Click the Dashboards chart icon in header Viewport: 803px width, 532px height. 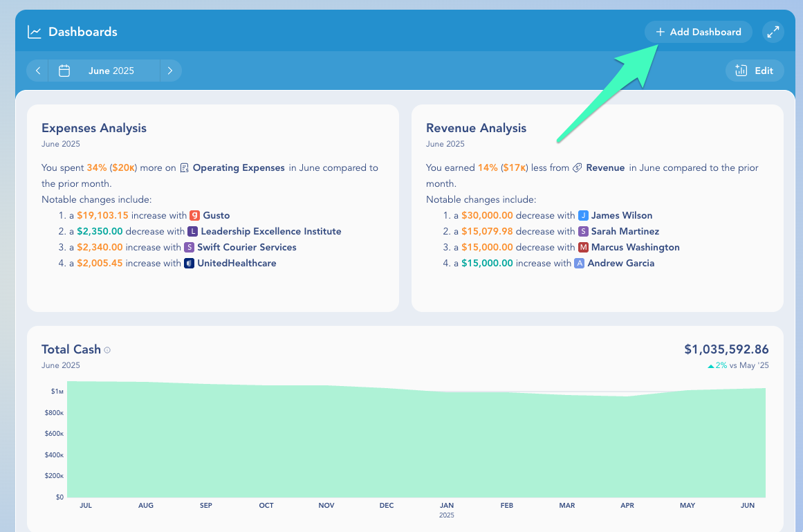(x=35, y=32)
